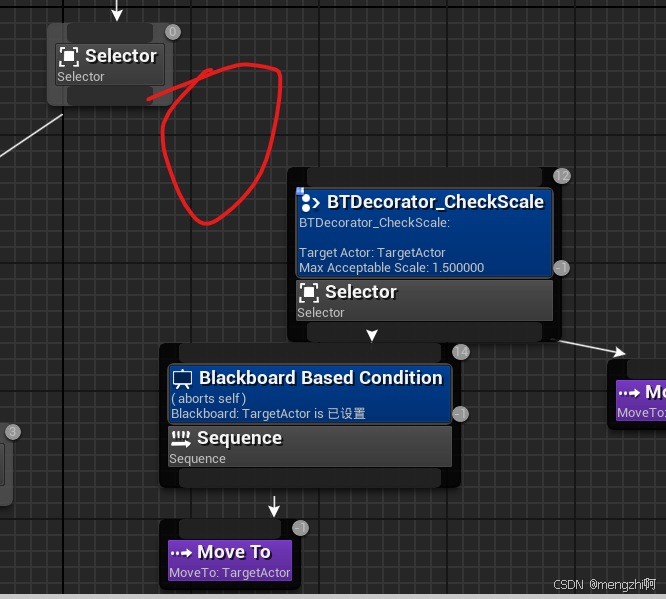Select the Blackboard Based Condition decorator
This screenshot has height=599, width=666.
[310, 394]
